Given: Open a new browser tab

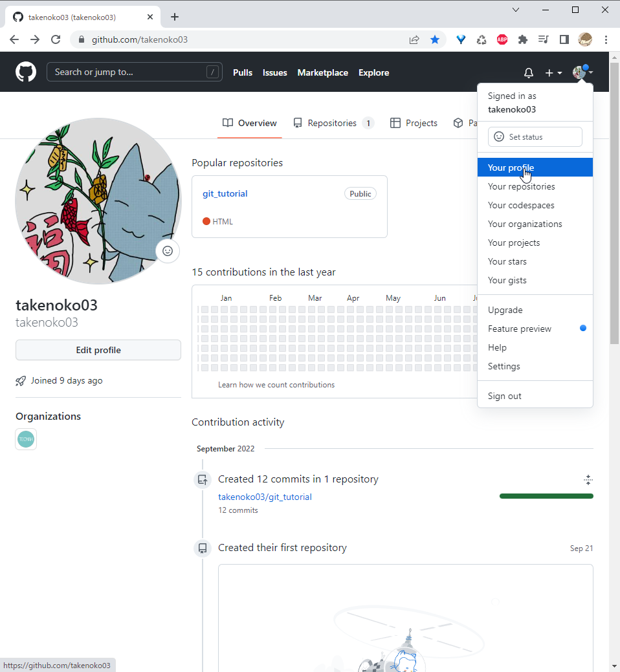Looking at the screenshot, I should click(x=175, y=17).
